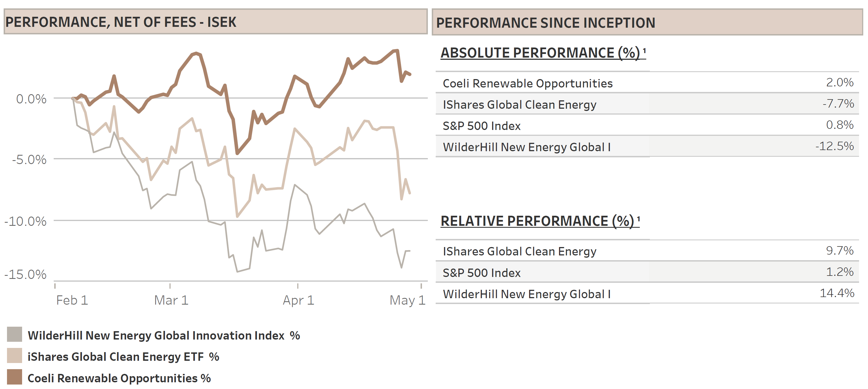Click the -10.0% label on the y-axis
The height and width of the screenshot is (389, 868).
[x=26, y=221]
